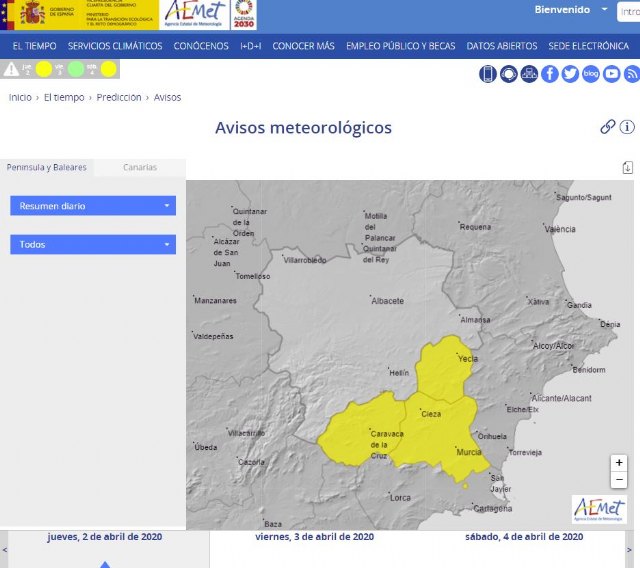Open the AEMET Facebook page icon
This screenshot has height=568, width=640.
550,73
